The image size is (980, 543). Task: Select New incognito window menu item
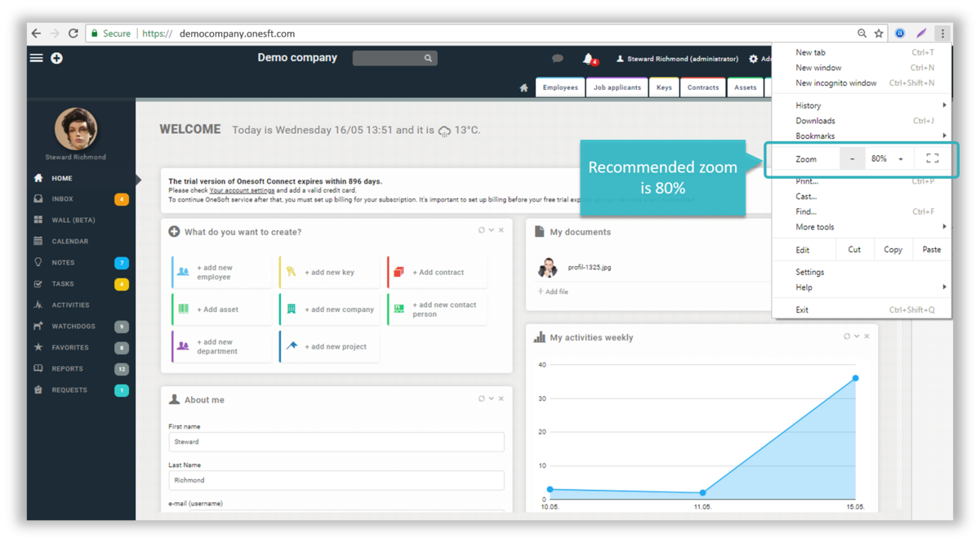coord(836,82)
